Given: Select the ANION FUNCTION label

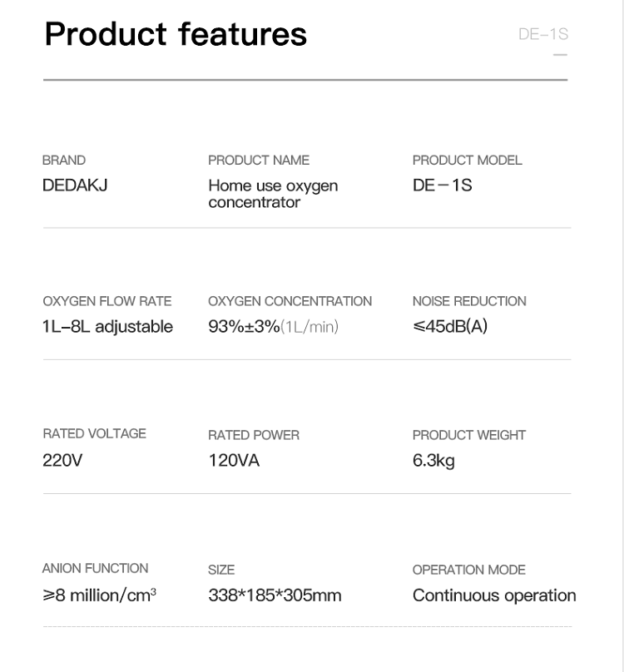Looking at the screenshot, I should pyautogui.click(x=95, y=568).
